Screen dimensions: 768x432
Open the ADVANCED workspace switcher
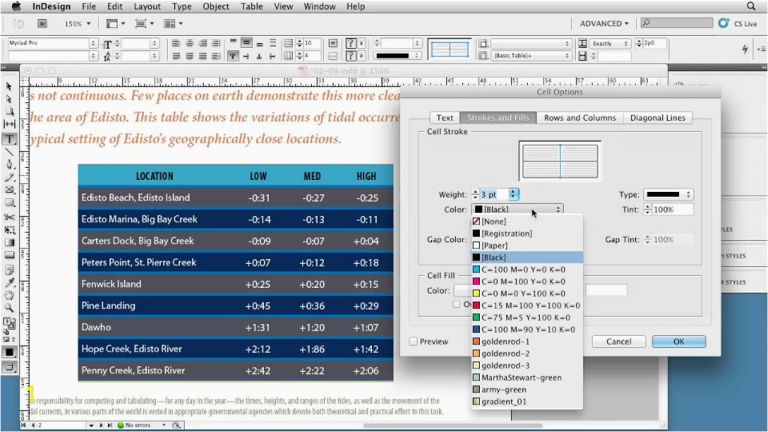(604, 24)
